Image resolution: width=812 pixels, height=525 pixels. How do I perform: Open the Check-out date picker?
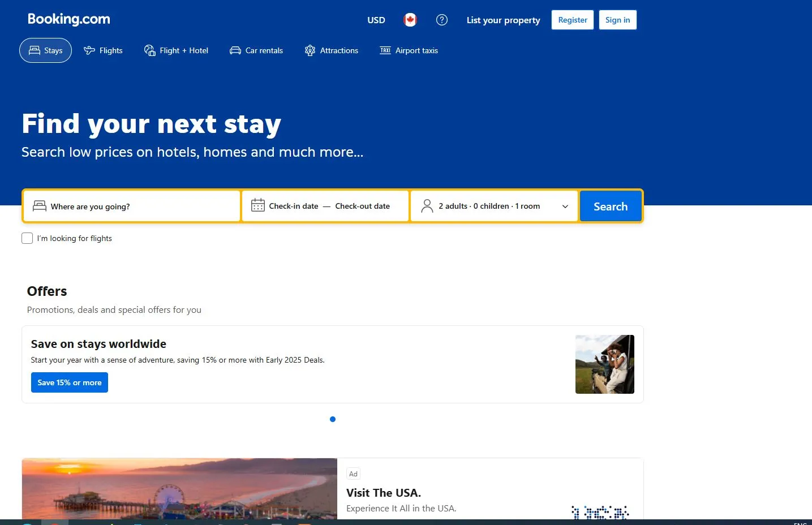(362, 206)
